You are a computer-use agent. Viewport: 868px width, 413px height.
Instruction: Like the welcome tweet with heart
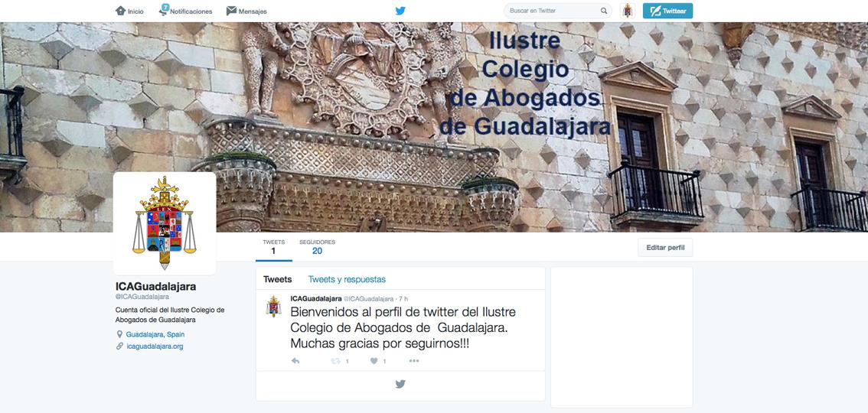tap(374, 361)
